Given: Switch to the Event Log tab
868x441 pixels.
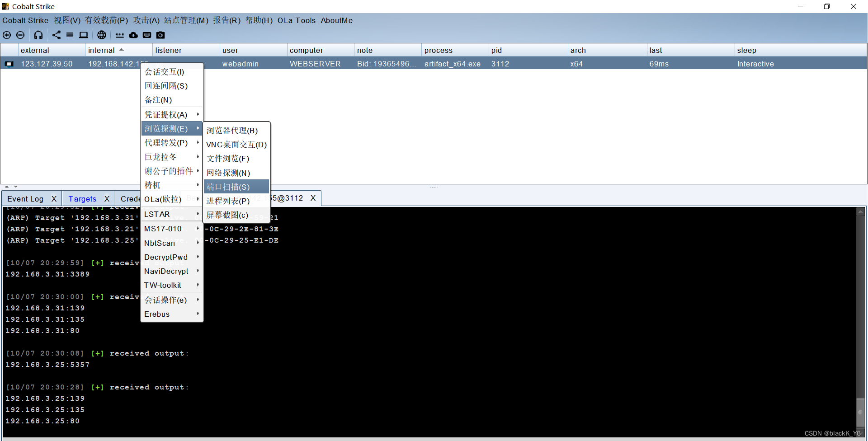Looking at the screenshot, I should point(25,198).
